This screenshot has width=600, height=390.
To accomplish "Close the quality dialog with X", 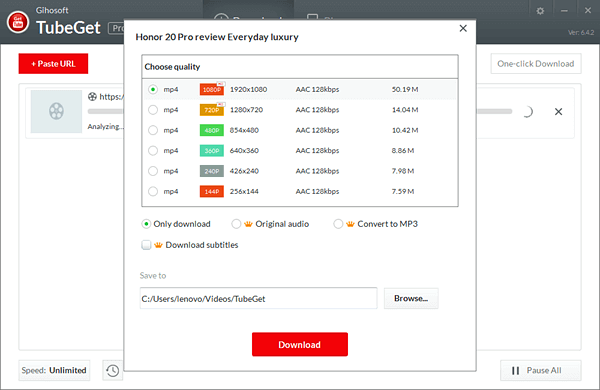I will coord(463,28).
